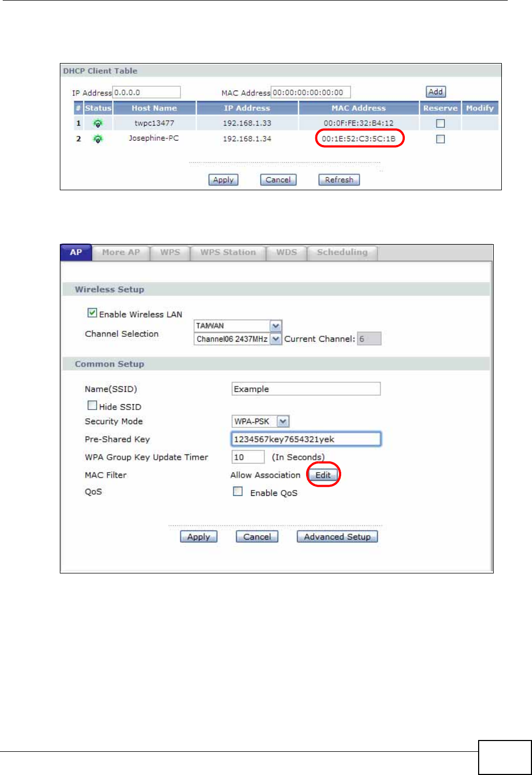Click MAC address 00:0F:FE:32:B4:12
This screenshot has height=775, width=532.
pos(359,123)
